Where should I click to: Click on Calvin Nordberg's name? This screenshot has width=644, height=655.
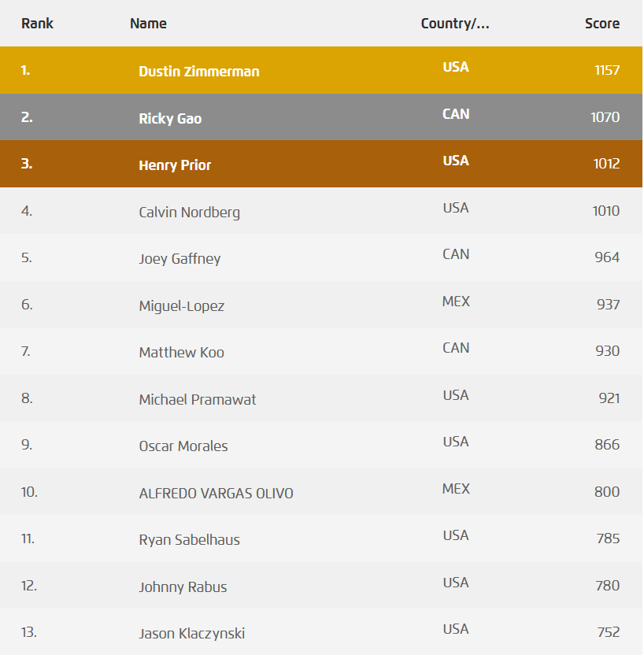point(189,212)
